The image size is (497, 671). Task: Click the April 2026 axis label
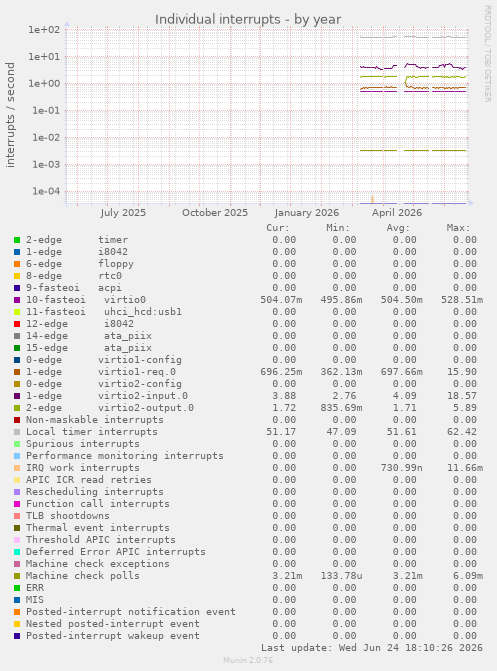(397, 213)
